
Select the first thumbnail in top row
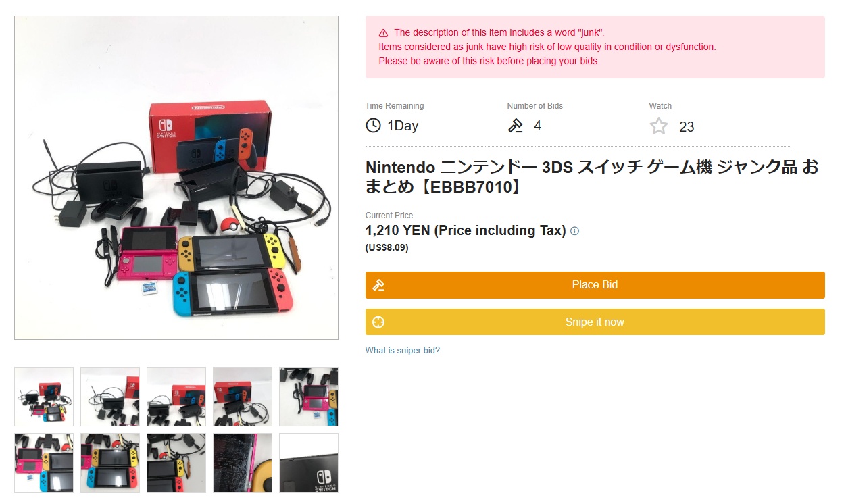click(44, 397)
